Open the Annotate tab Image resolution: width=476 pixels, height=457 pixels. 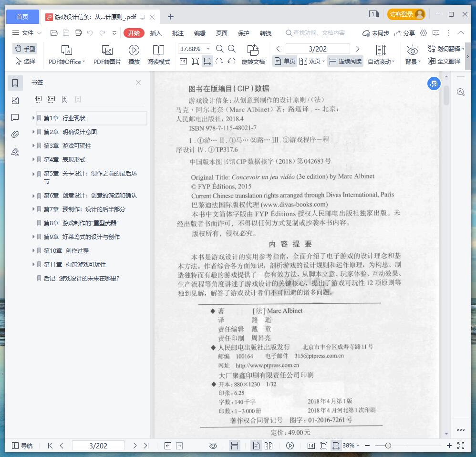tap(177, 33)
